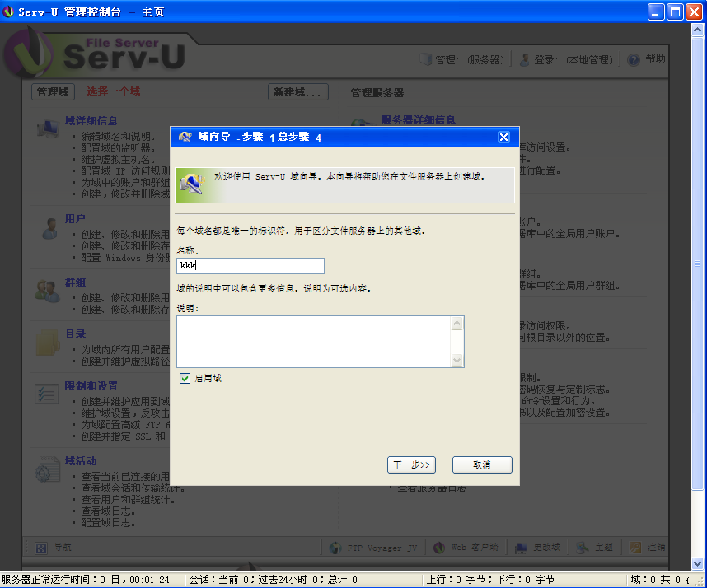
Task: Minimize the Serv-U management console window
Action: coord(656,12)
